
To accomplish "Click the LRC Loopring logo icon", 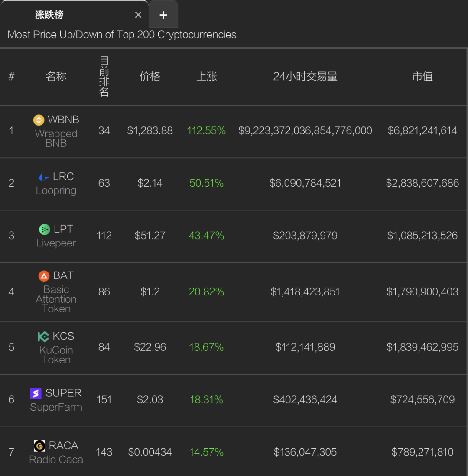I will [44, 177].
